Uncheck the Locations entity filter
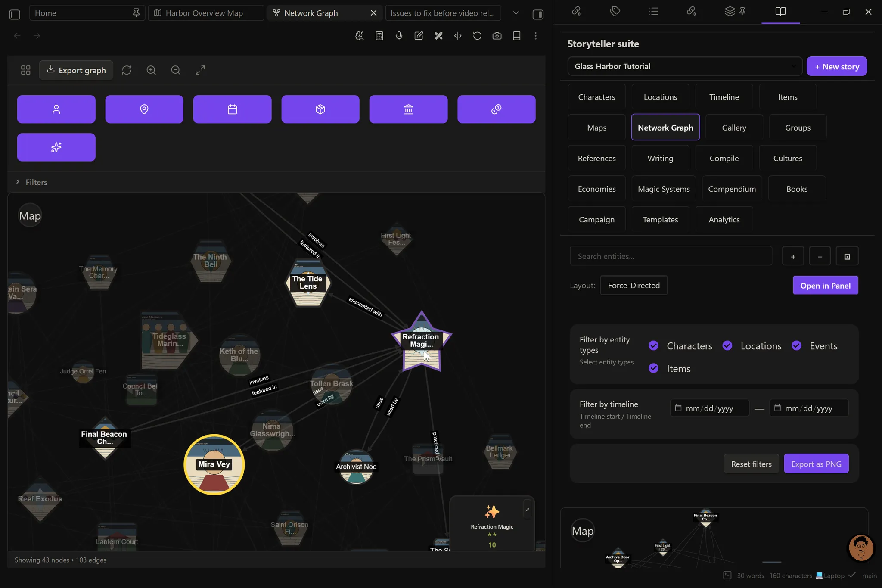Viewport: 882px width, 588px height. [727, 346]
